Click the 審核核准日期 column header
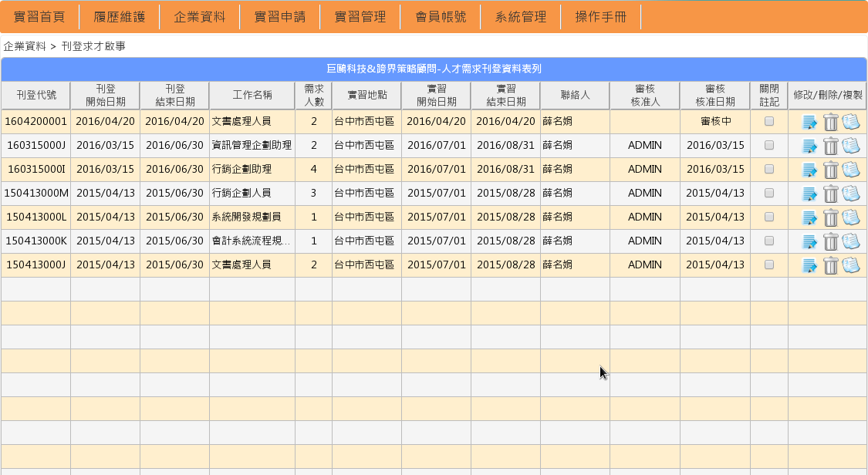 pyautogui.click(x=715, y=95)
